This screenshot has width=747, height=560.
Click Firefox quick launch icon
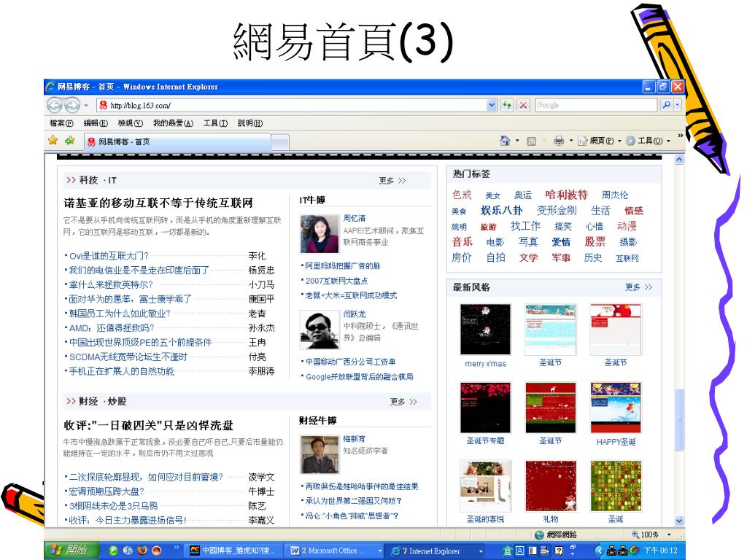point(142,551)
